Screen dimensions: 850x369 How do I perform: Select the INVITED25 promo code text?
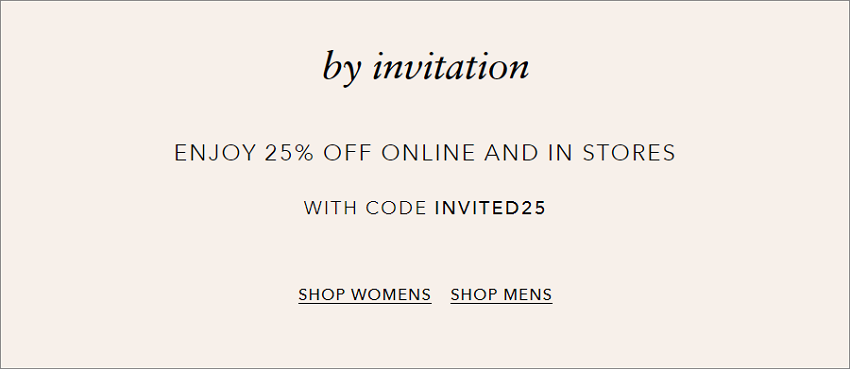tap(490, 208)
